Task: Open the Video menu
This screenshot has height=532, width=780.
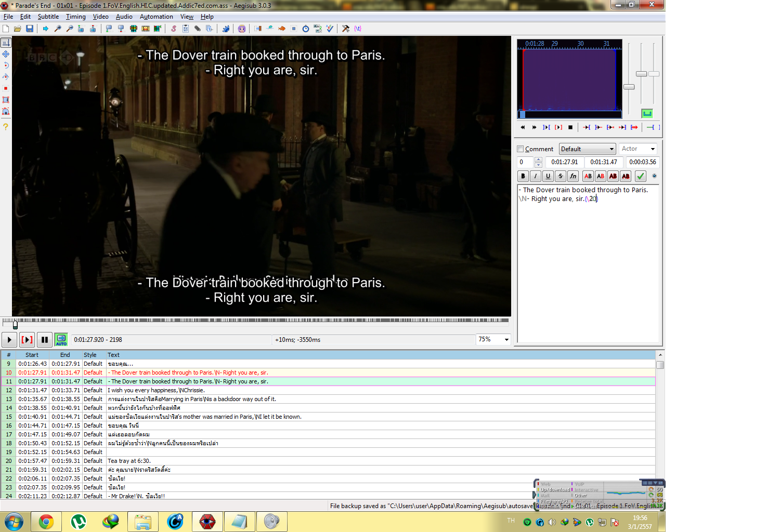Action: coord(101,17)
